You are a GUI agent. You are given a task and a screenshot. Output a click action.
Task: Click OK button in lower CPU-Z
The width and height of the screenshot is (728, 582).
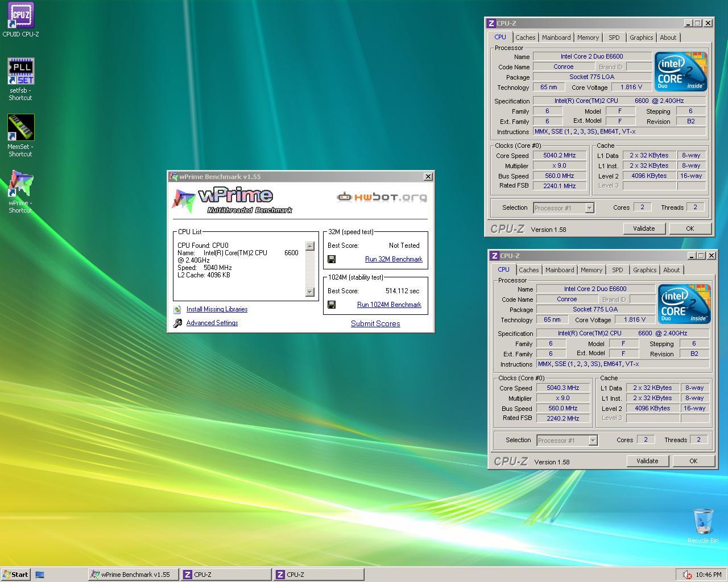(x=693, y=461)
